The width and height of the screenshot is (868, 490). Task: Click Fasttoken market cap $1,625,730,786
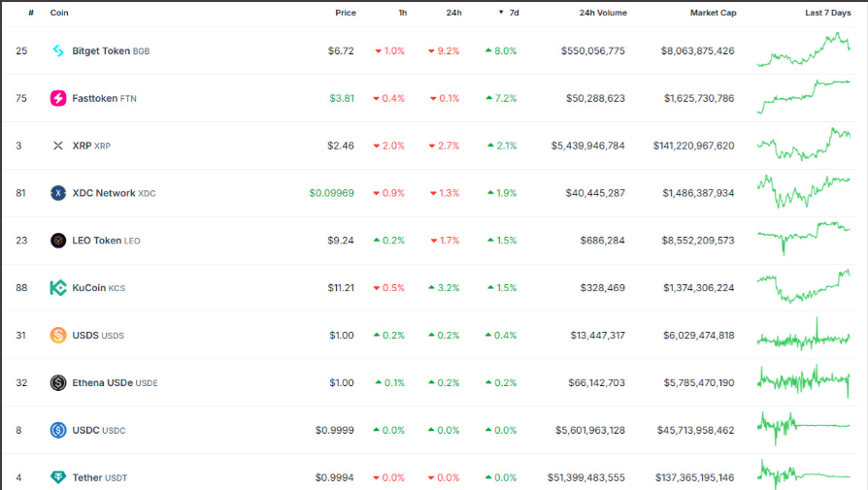(x=699, y=98)
